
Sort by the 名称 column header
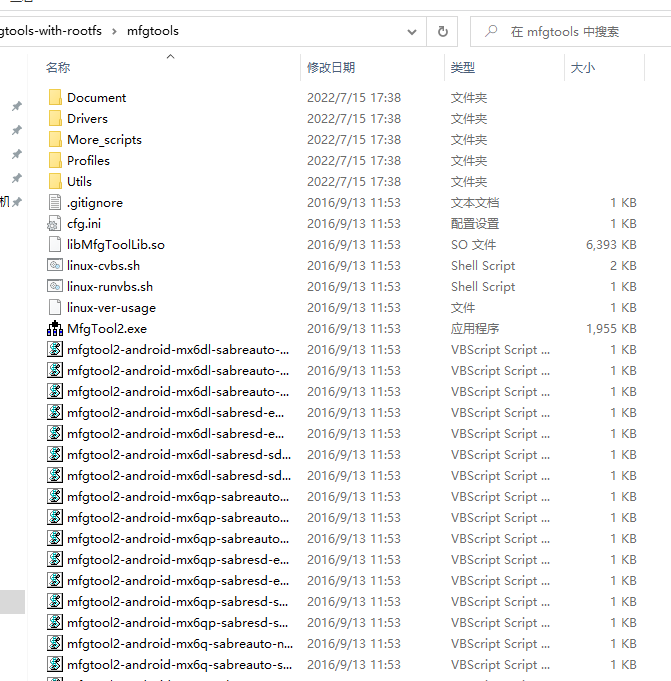tap(58, 67)
